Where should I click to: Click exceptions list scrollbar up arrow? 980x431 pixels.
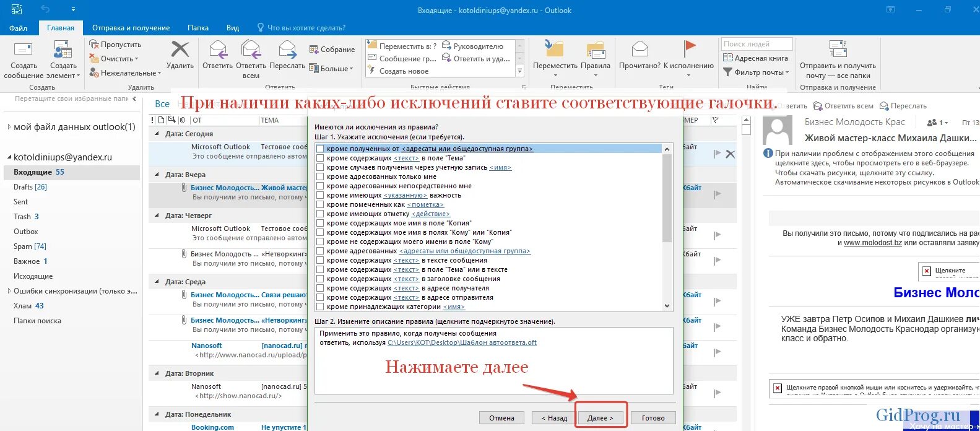tap(667, 149)
